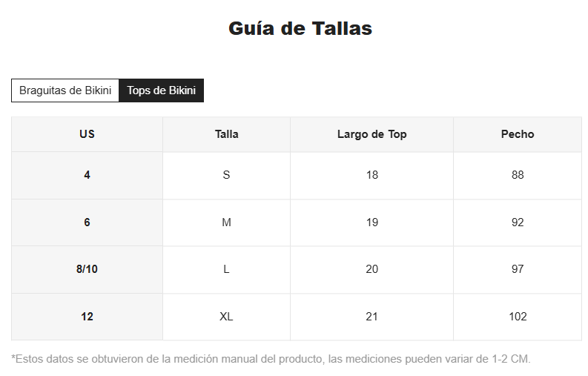Click the Talla column header
This screenshot has width=588, height=376.
[226, 134]
